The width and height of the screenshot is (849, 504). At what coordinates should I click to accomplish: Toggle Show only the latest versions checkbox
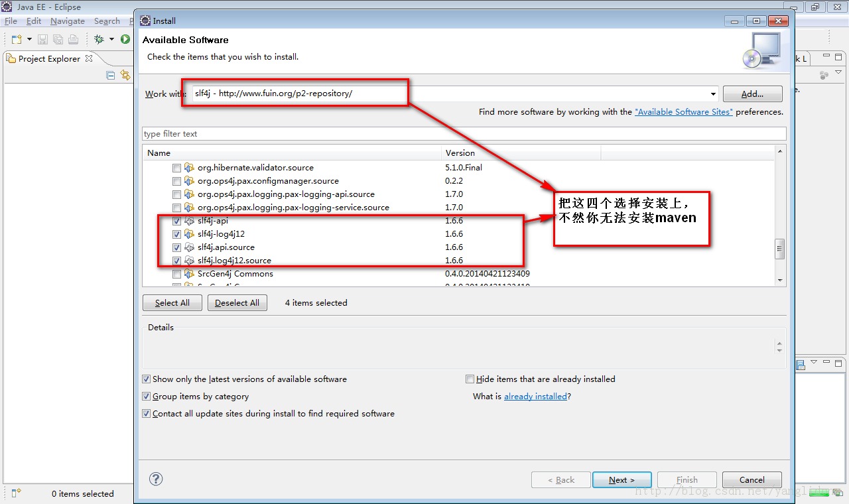[147, 379]
